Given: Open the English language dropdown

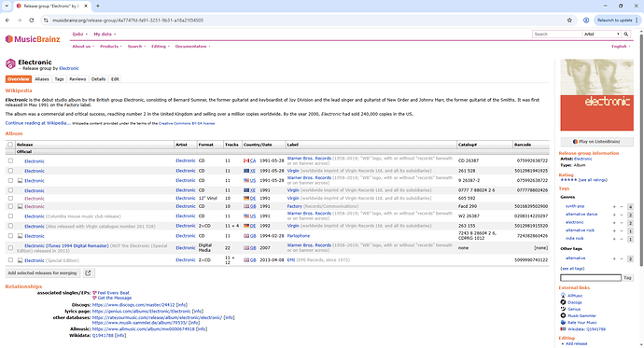Looking at the screenshot, I should coord(621,47).
